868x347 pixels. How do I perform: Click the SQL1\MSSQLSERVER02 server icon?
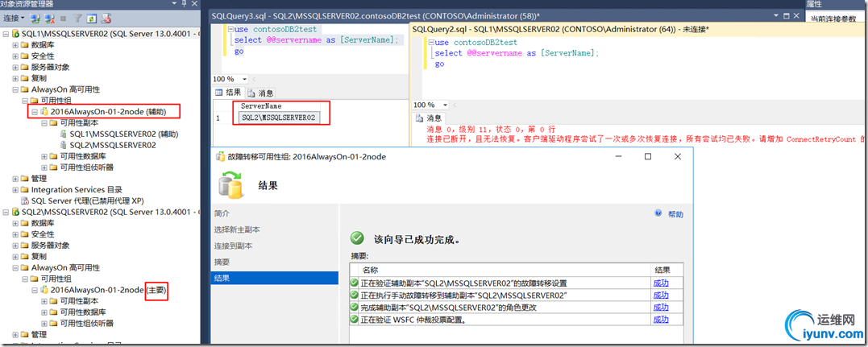(15, 34)
